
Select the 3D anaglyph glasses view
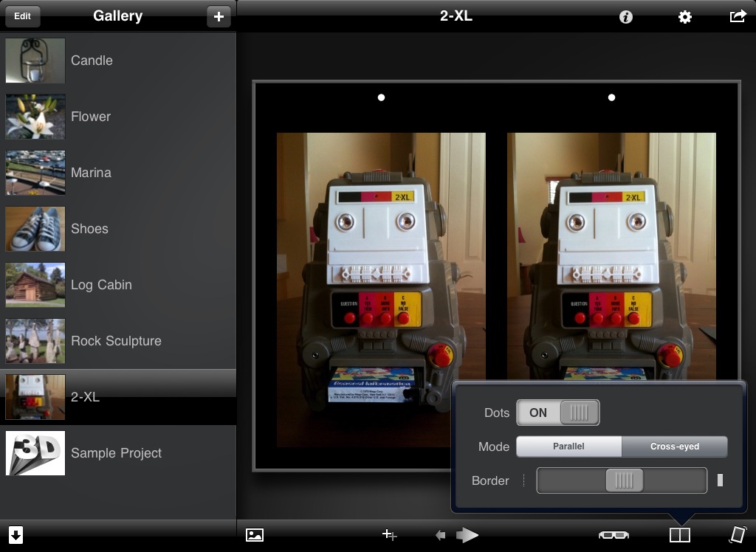point(614,534)
